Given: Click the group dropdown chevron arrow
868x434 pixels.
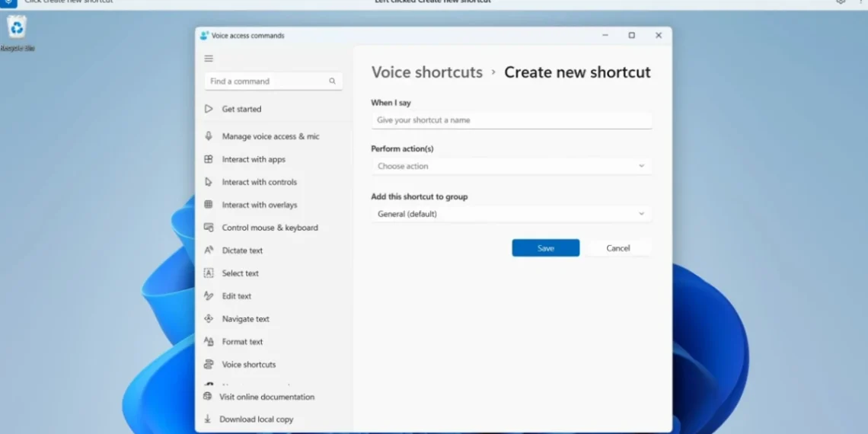Looking at the screenshot, I should [x=642, y=214].
